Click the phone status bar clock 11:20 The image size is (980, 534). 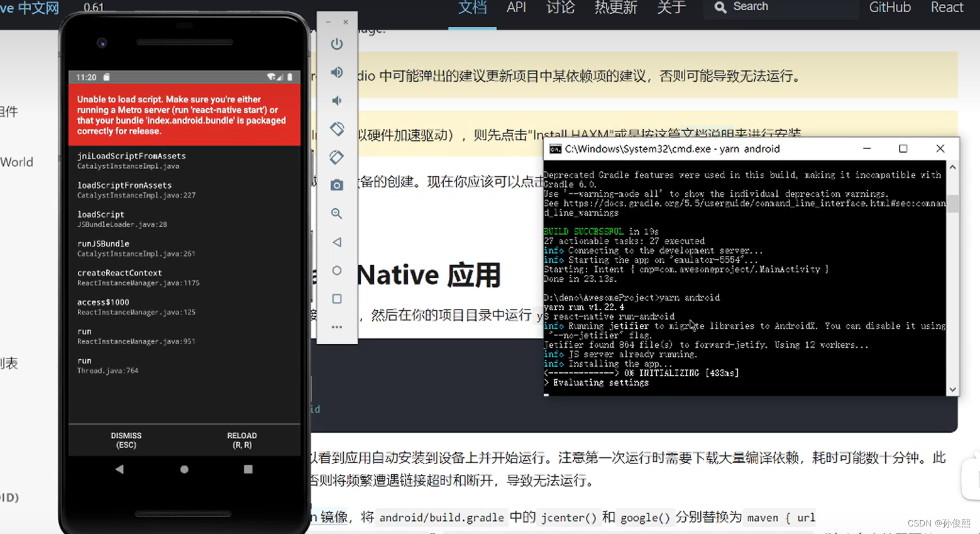[86, 77]
